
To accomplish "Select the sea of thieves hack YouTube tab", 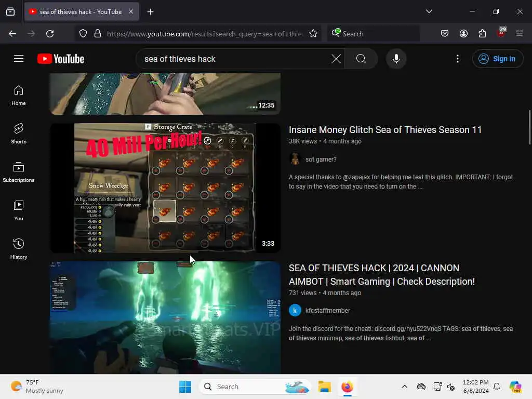I will click(82, 11).
